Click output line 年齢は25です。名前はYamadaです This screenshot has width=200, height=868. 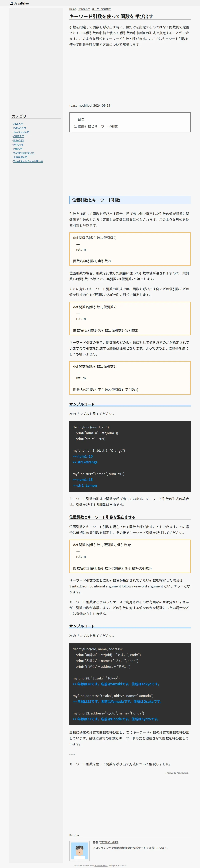117,701
